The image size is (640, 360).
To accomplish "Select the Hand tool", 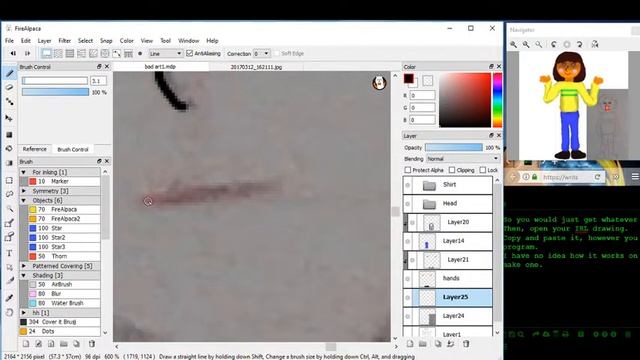I will [x=9, y=313].
